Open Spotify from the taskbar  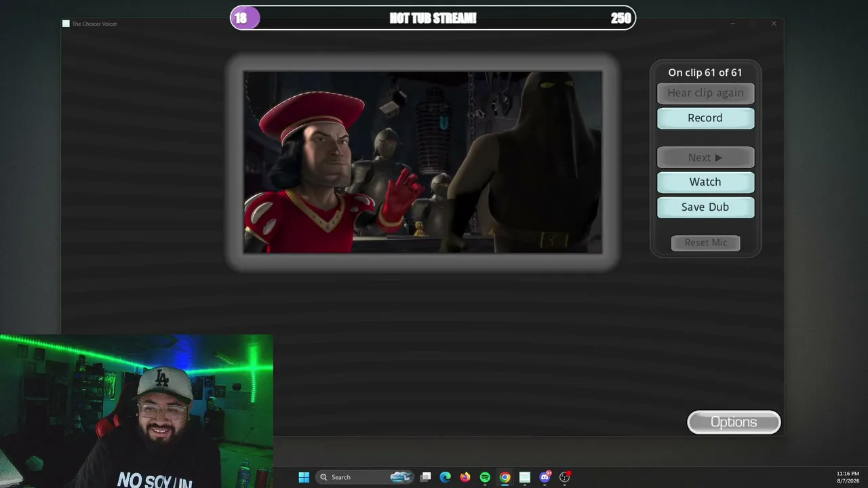tap(485, 477)
